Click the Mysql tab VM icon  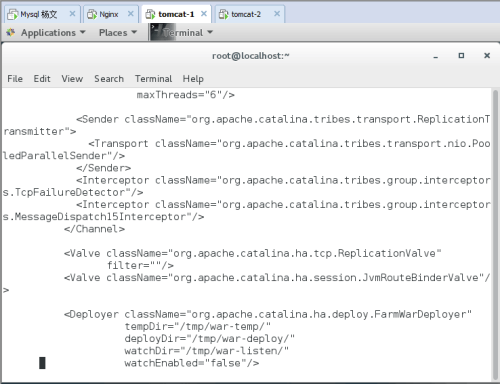(x=12, y=14)
